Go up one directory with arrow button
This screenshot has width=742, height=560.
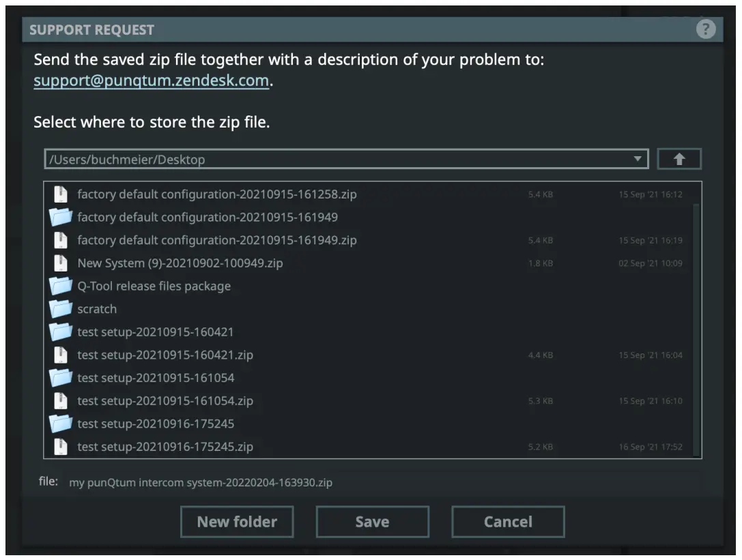679,160
